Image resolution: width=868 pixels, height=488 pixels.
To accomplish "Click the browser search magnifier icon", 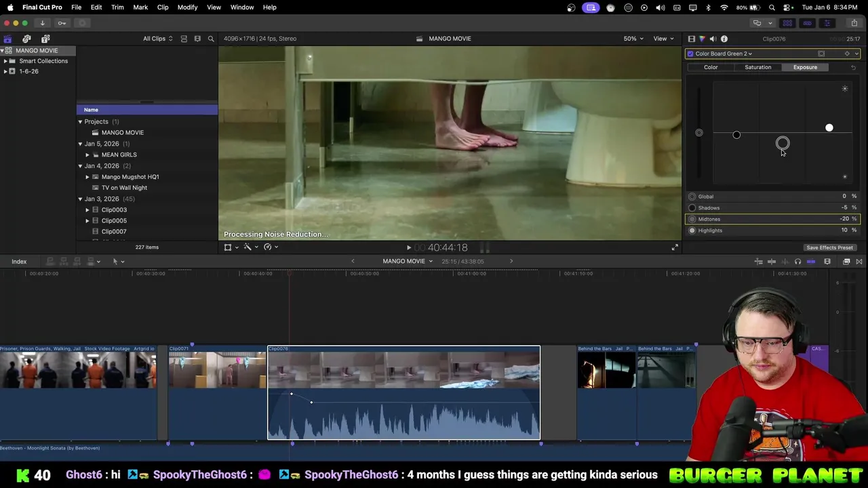I will click(x=211, y=39).
